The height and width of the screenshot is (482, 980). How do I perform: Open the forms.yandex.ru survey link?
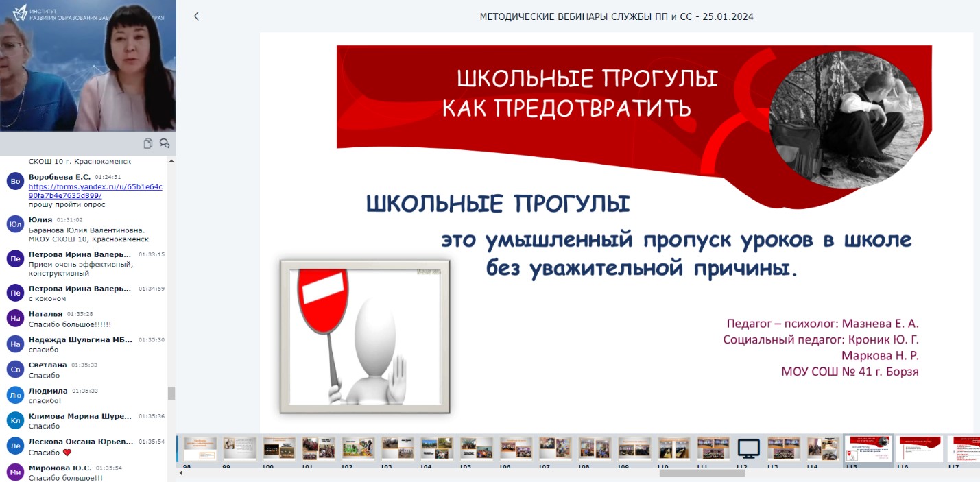[x=95, y=191]
